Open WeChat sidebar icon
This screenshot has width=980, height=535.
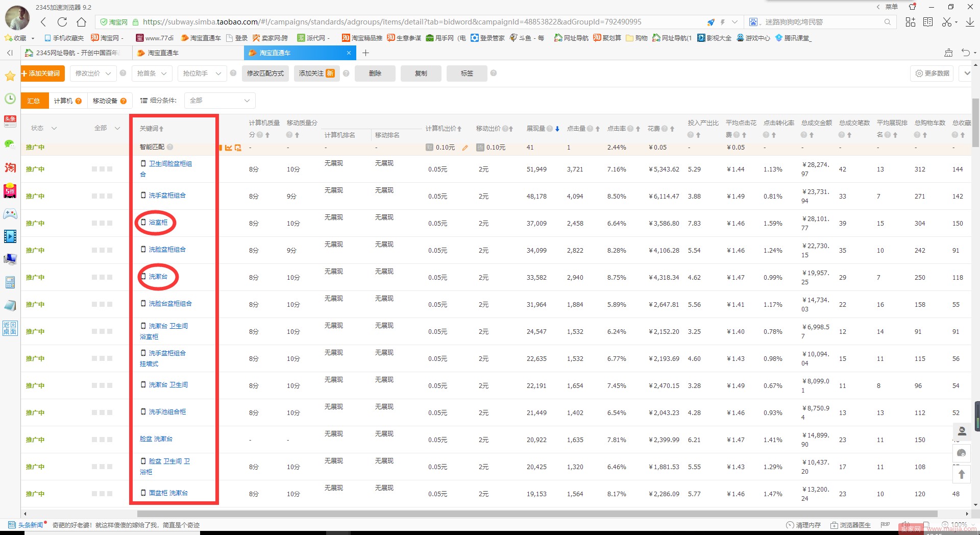click(10, 144)
